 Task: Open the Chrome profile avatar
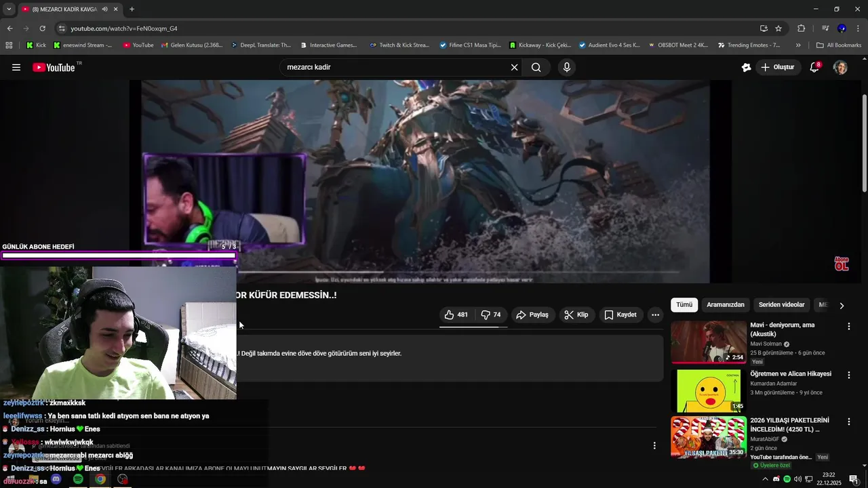point(842,28)
